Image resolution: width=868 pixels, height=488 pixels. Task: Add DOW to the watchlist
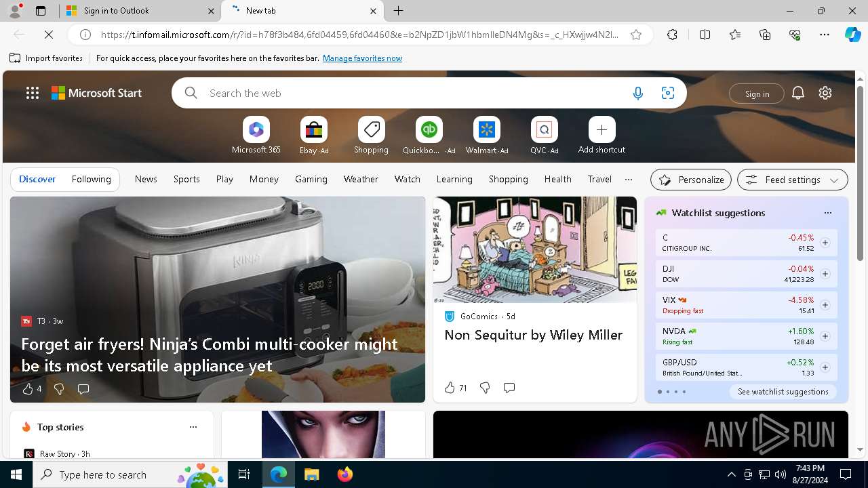tap(825, 274)
